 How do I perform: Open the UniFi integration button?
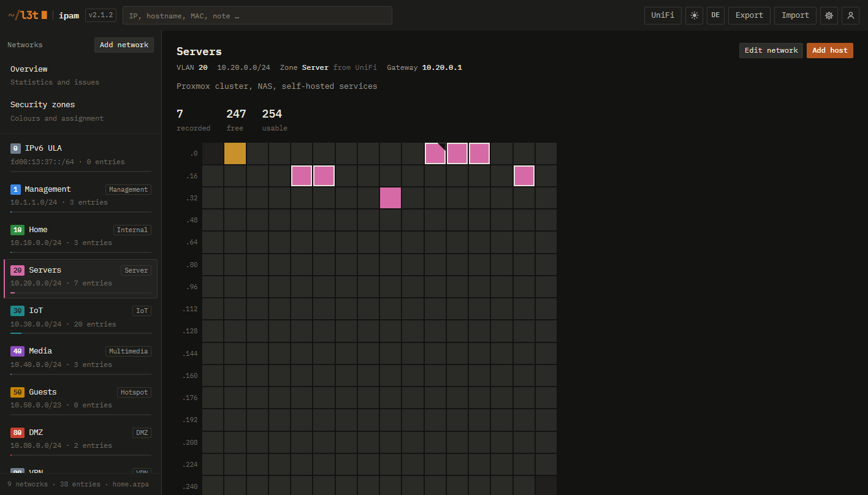[663, 15]
